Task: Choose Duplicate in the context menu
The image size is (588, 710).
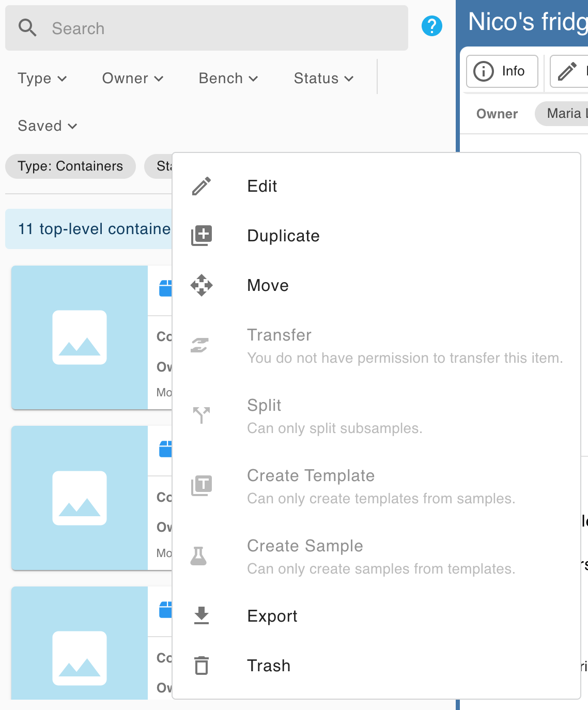Action: [376, 236]
